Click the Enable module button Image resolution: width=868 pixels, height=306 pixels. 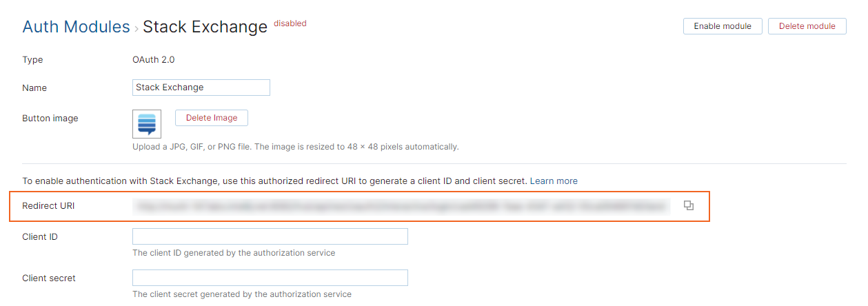click(x=723, y=26)
